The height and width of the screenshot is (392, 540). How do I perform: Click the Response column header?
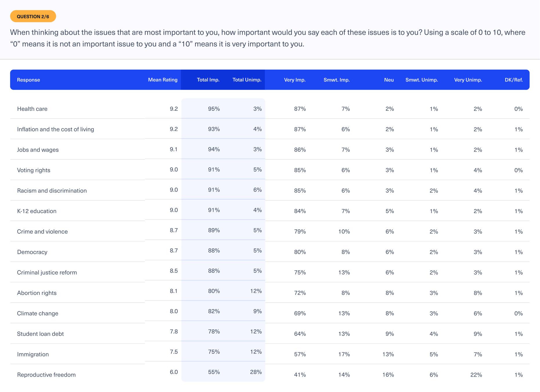pyautogui.click(x=28, y=80)
